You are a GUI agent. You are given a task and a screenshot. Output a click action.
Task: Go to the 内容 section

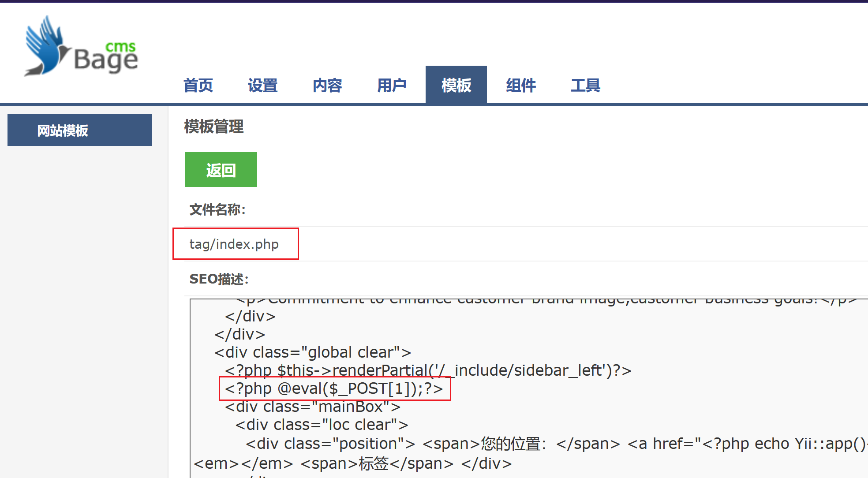[327, 85]
